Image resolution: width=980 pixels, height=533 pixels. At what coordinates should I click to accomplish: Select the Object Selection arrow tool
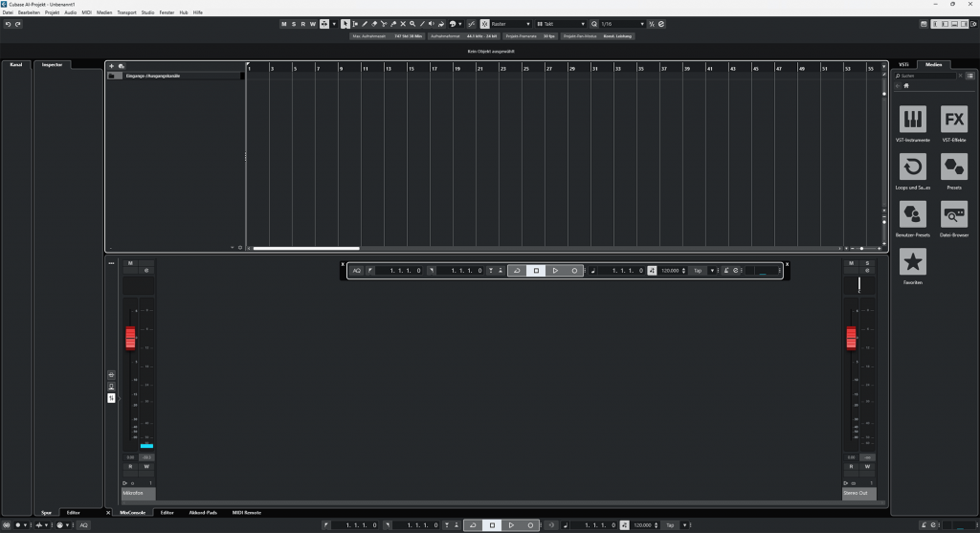pos(345,24)
